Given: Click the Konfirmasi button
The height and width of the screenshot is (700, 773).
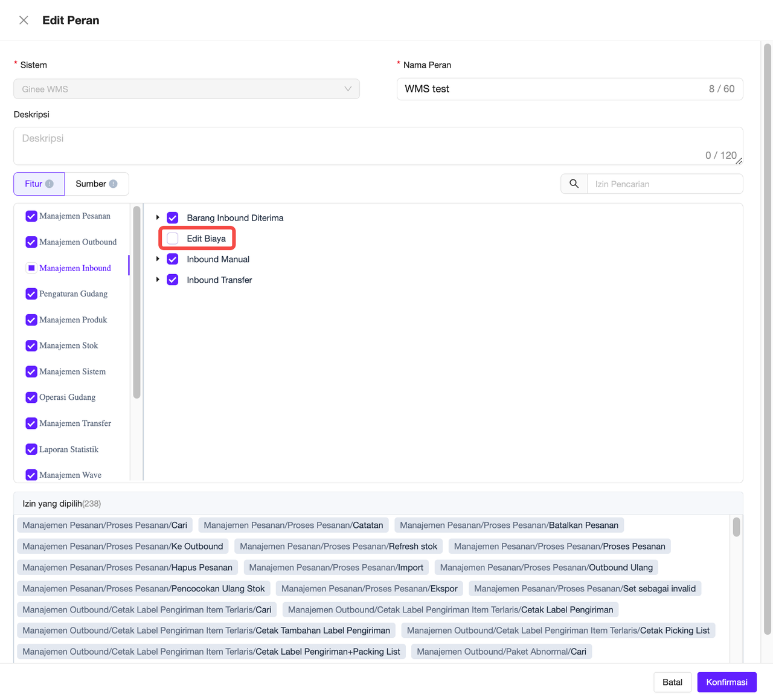Looking at the screenshot, I should 726,682.
